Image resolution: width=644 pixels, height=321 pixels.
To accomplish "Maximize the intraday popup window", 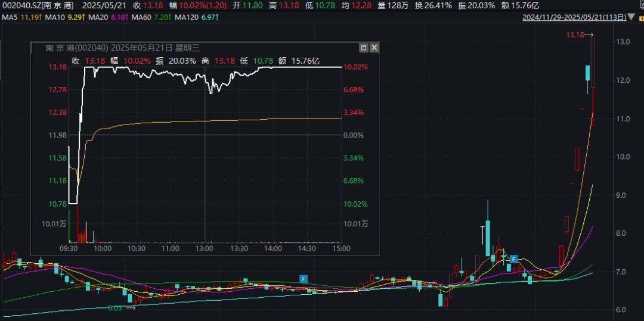I will tap(363, 48).
